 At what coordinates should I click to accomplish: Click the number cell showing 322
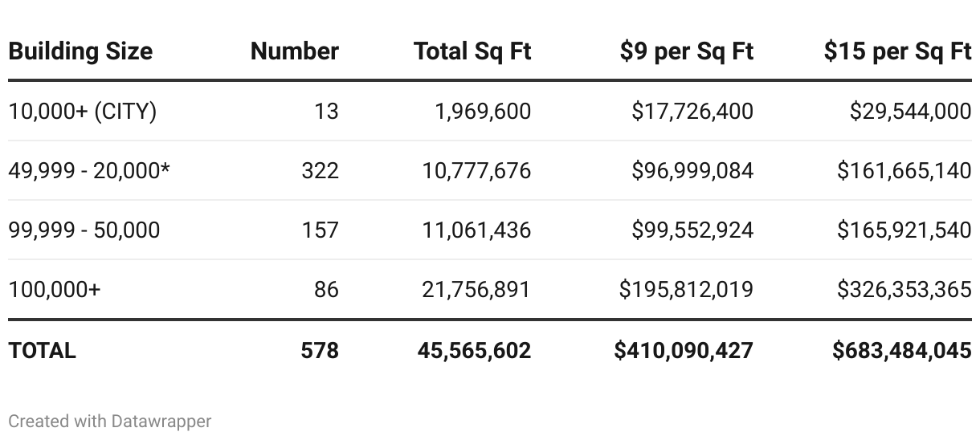[x=321, y=170]
